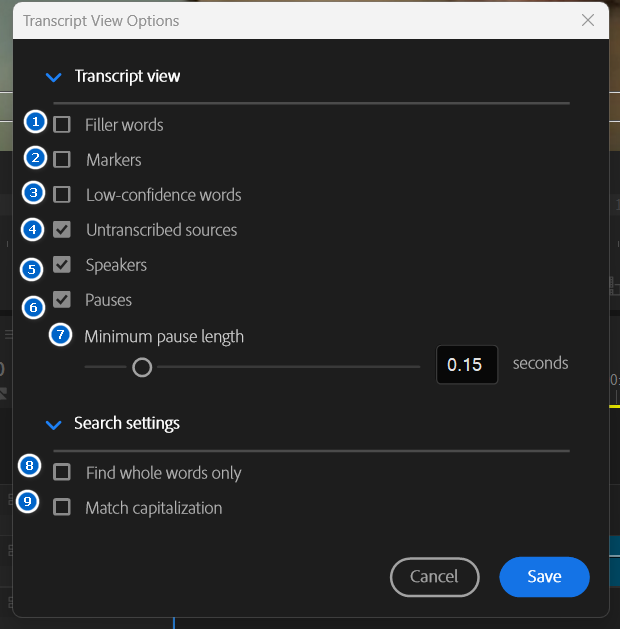
Task: Enable Low-confidence words display
Action: pyautogui.click(x=62, y=195)
